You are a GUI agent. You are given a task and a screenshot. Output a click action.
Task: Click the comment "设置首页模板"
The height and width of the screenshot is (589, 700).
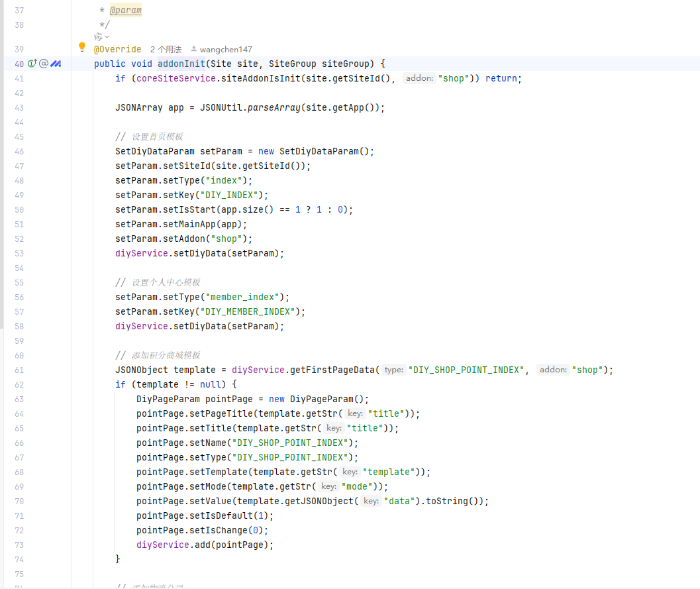point(156,137)
